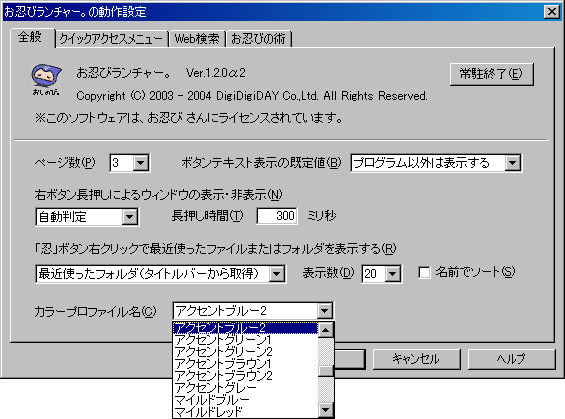Viewport: 565px width, 419px height.
Task: Select マイルドブルー from the list
Action: click(x=246, y=400)
